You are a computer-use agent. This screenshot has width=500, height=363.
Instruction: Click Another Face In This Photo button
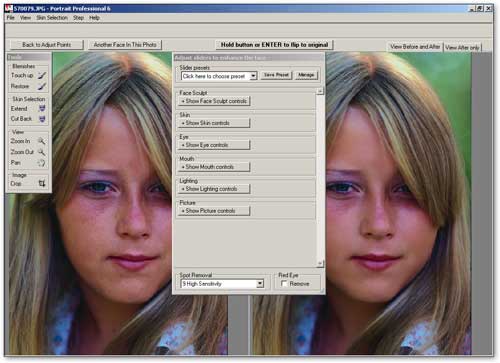[x=125, y=45]
